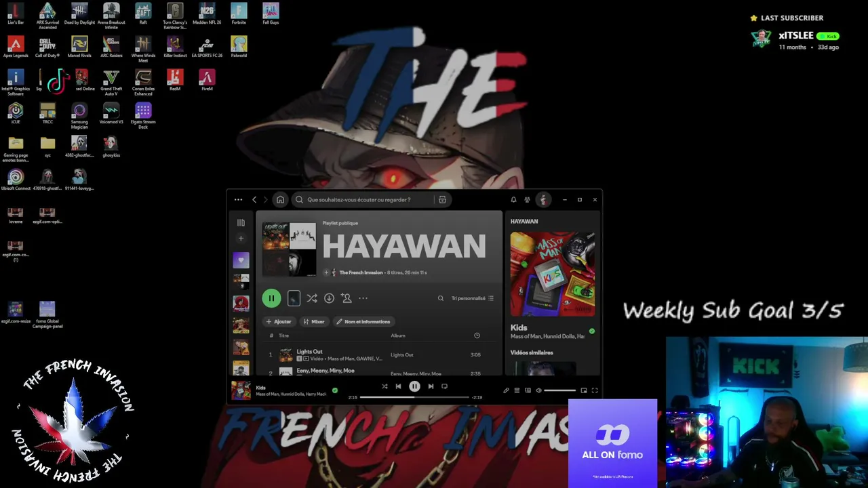Click Nom et informations button
Image resolution: width=868 pixels, height=488 pixels.
(x=363, y=322)
